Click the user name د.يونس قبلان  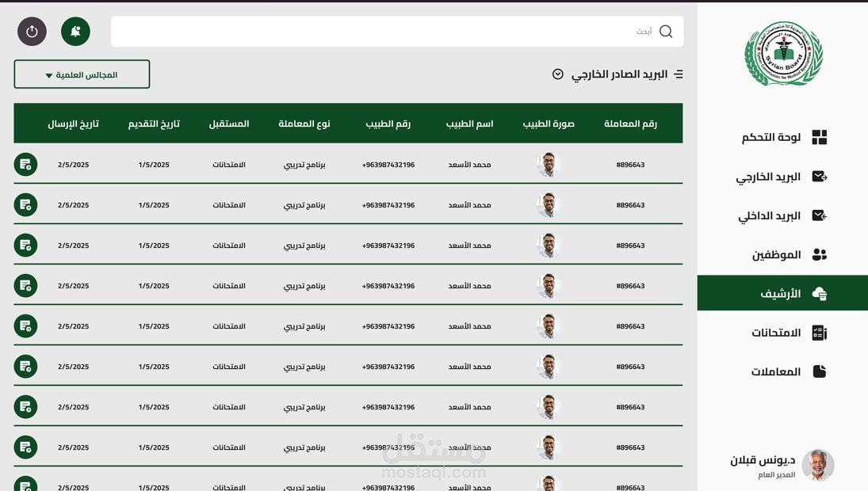[763, 460]
